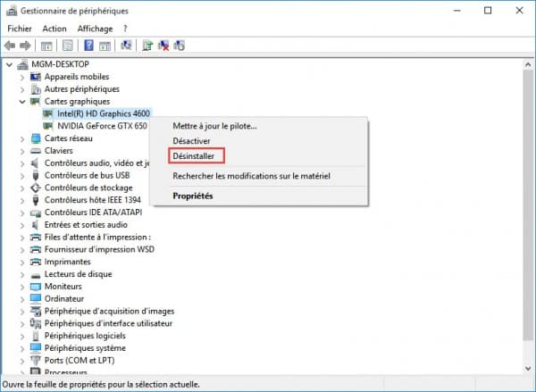536x392 pixels.
Task: Click the Forward arrow toolbar icon
Action: [x=25, y=46]
